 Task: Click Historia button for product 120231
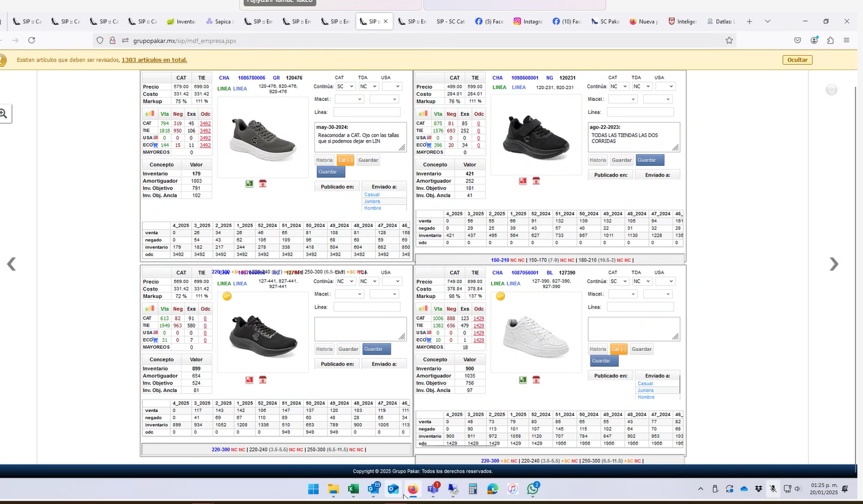(x=598, y=160)
